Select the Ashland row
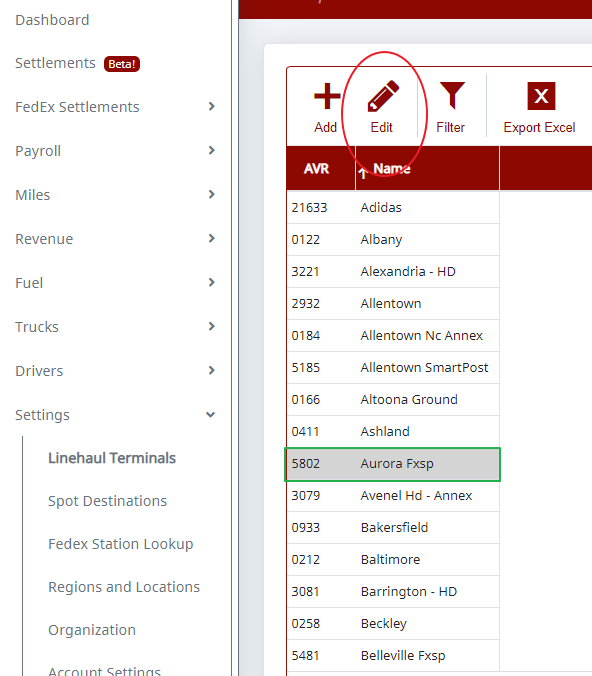Screen dimensions: 592x676 (393, 432)
